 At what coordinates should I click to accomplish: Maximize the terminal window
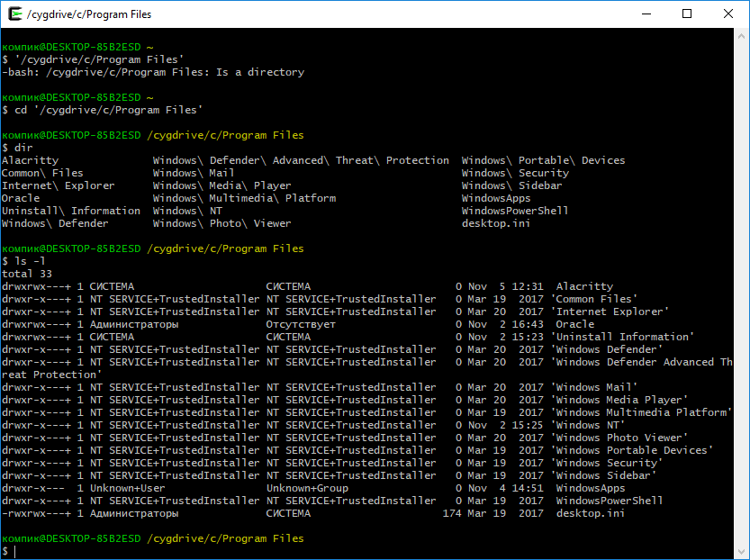point(687,14)
